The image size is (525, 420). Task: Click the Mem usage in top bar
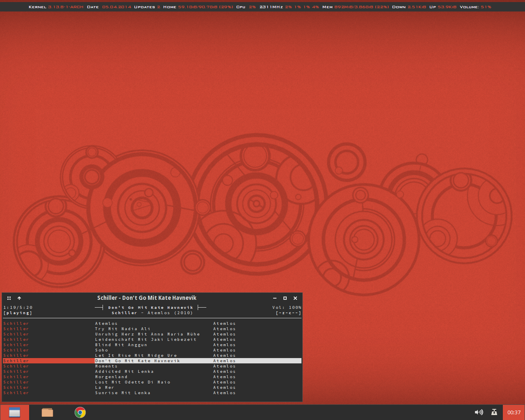coord(356,7)
